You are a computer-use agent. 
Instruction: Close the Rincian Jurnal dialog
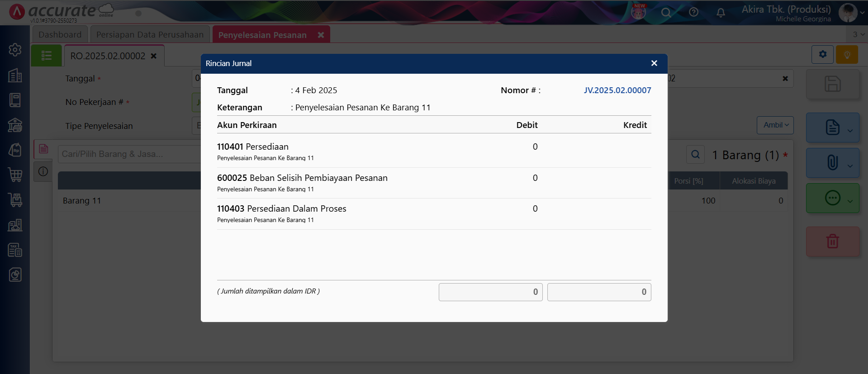tap(654, 63)
